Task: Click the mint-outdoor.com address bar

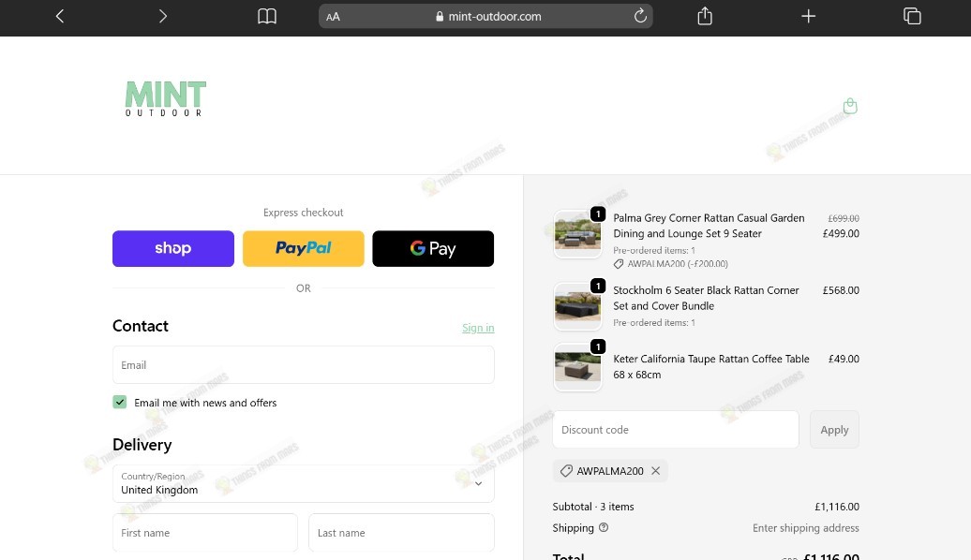Action: (x=485, y=17)
